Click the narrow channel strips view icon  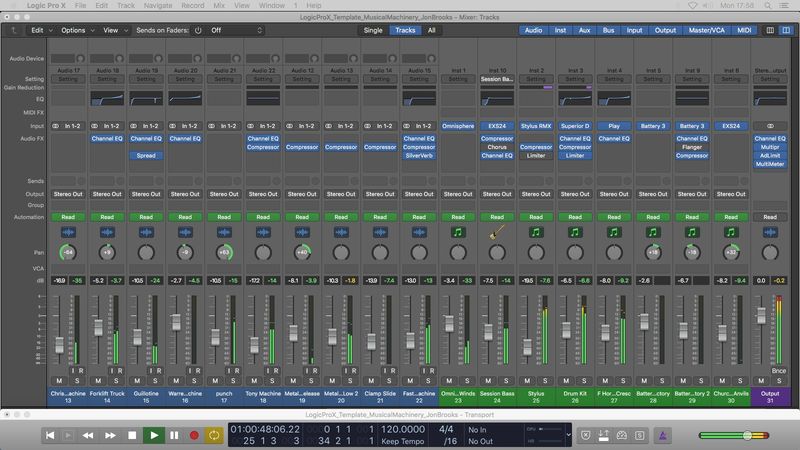coord(770,30)
